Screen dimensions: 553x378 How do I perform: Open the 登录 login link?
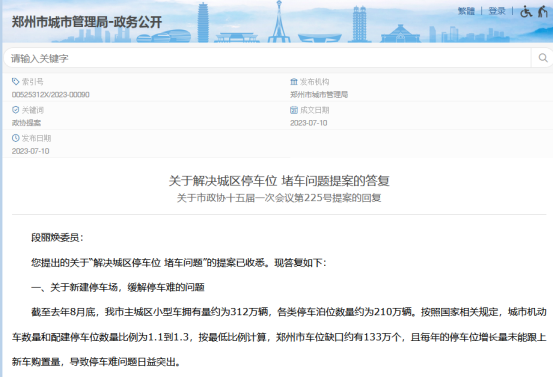point(497,11)
